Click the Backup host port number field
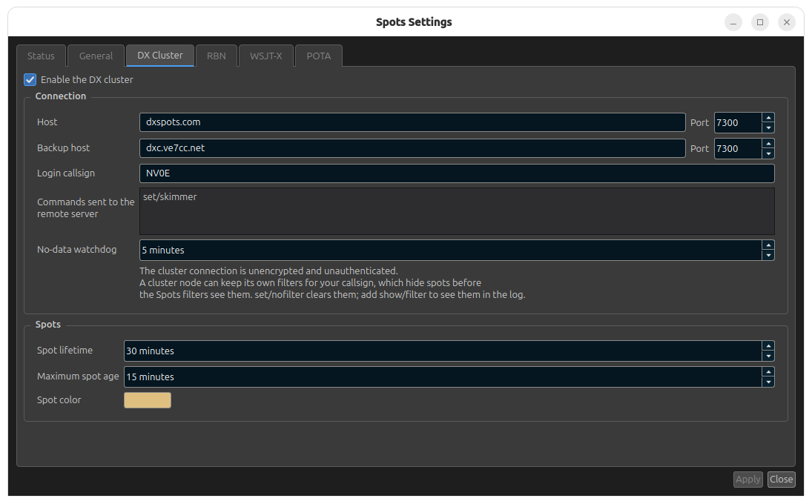The image size is (812, 504). point(738,148)
